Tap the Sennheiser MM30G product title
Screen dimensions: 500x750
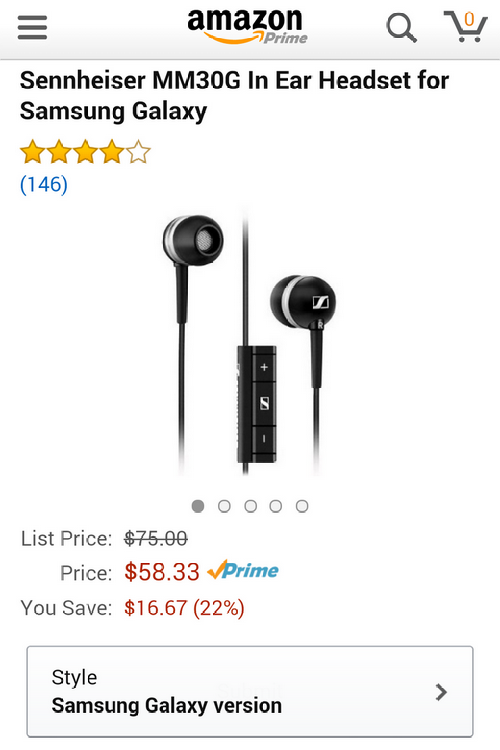[234, 95]
